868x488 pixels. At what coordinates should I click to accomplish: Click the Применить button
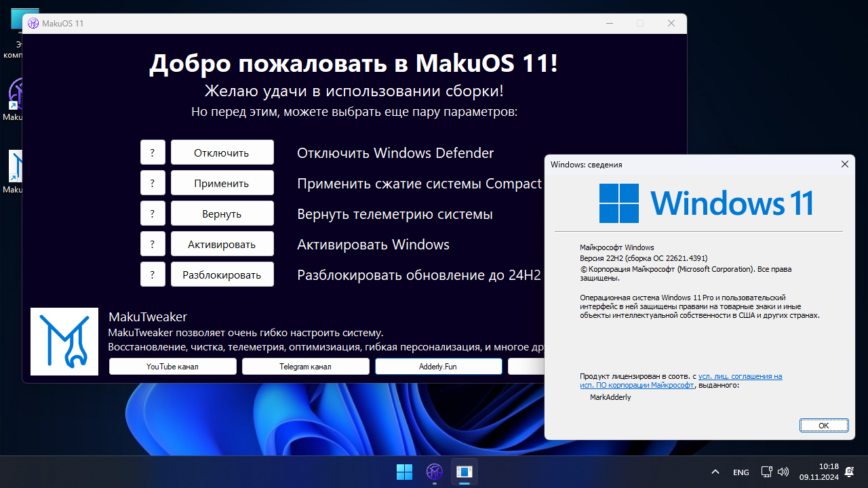[x=222, y=183]
